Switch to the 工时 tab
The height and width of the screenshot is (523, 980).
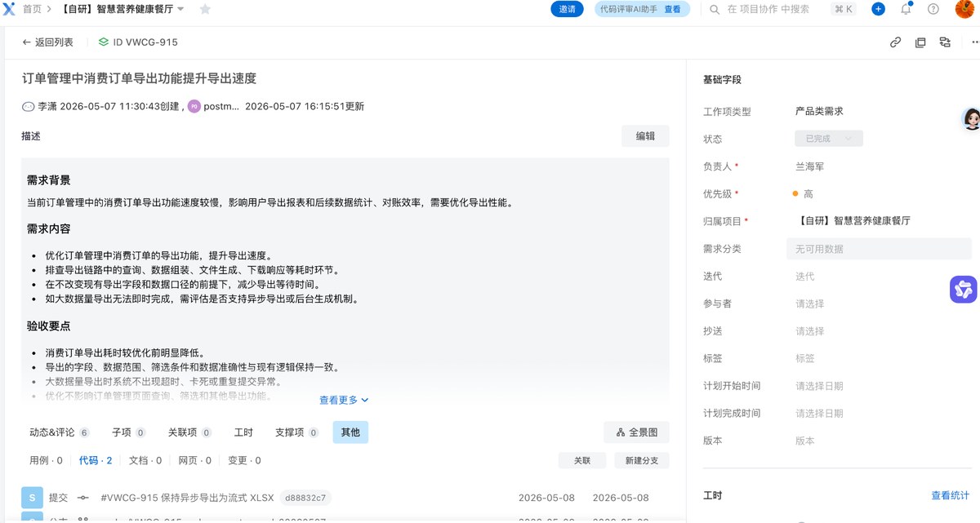tap(243, 432)
